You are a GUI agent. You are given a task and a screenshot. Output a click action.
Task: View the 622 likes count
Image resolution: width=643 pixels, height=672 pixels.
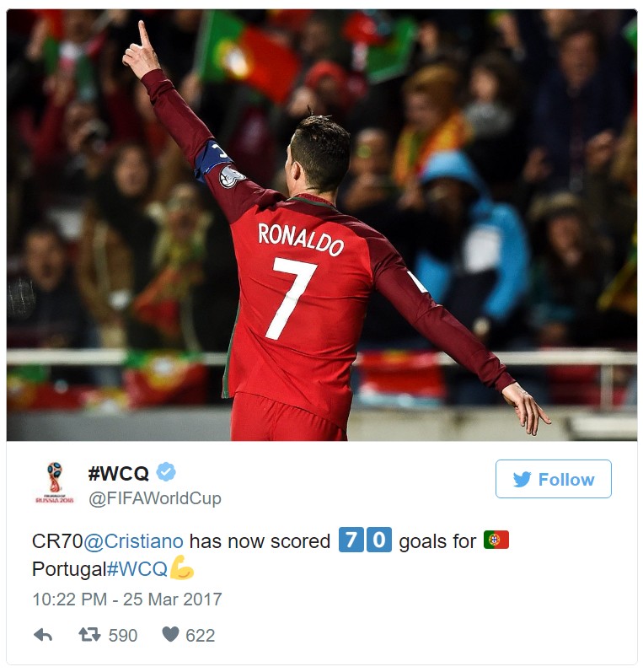coord(200,635)
